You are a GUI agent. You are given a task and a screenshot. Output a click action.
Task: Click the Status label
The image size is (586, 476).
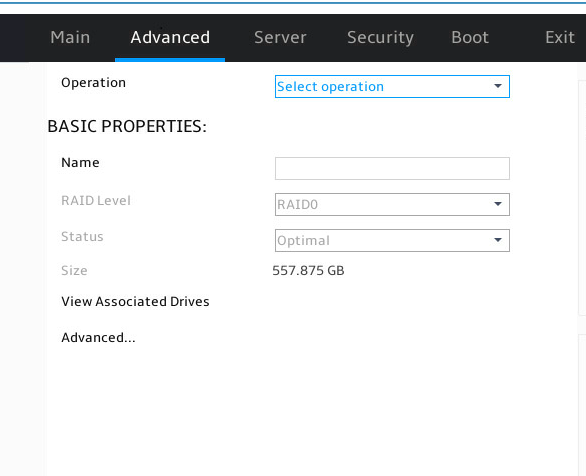tap(82, 237)
